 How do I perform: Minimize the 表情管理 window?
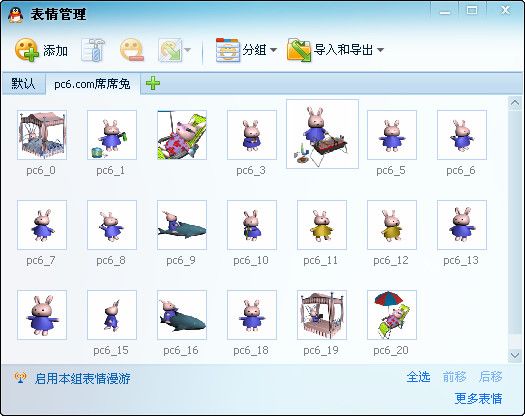pos(445,11)
